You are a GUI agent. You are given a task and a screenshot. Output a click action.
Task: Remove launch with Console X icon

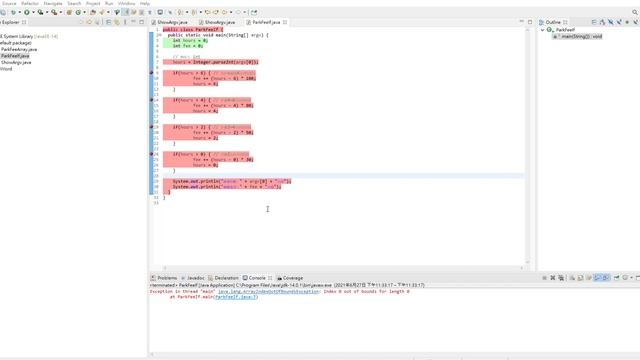(x=553, y=278)
